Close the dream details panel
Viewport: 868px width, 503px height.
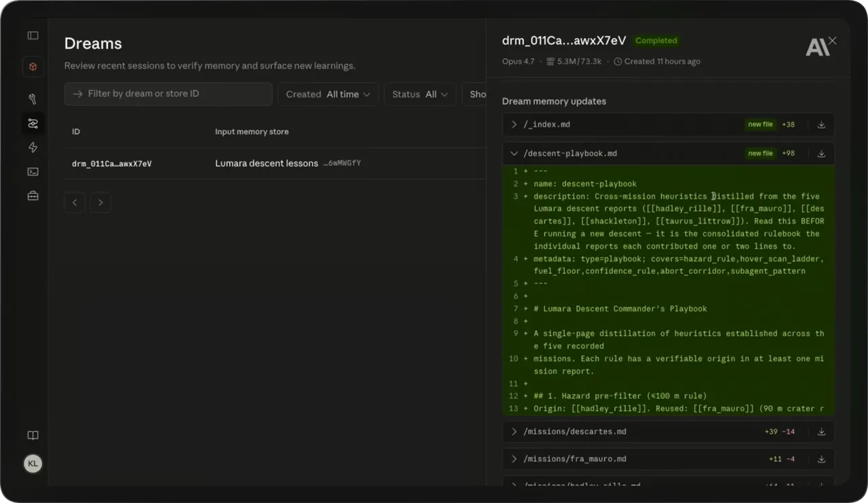pyautogui.click(x=833, y=41)
